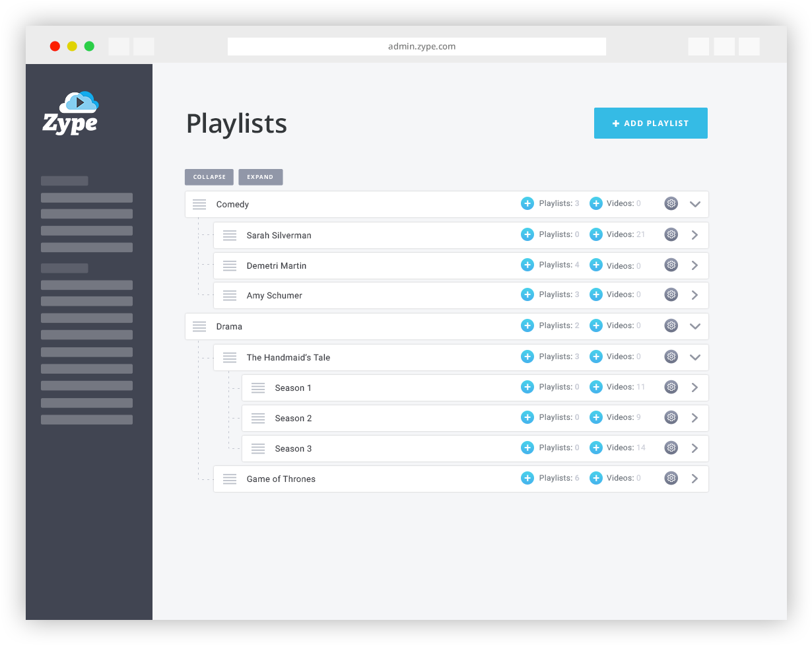Expand the Sarah Silverman row chevron

tap(694, 234)
